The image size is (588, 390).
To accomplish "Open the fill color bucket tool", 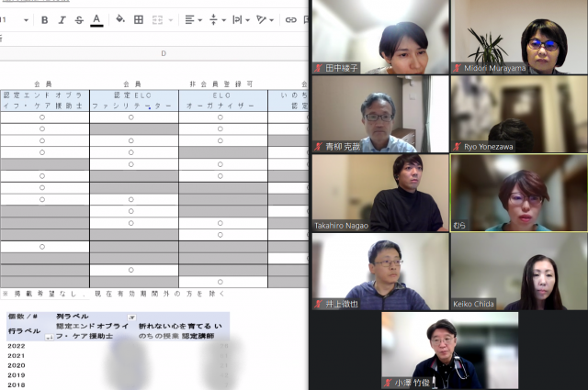I will (120, 19).
